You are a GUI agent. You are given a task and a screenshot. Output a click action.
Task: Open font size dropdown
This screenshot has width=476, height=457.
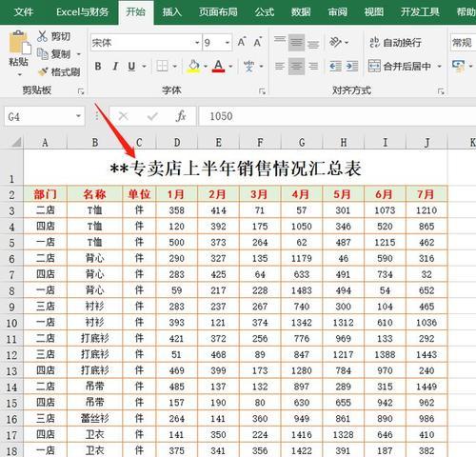click(x=228, y=43)
